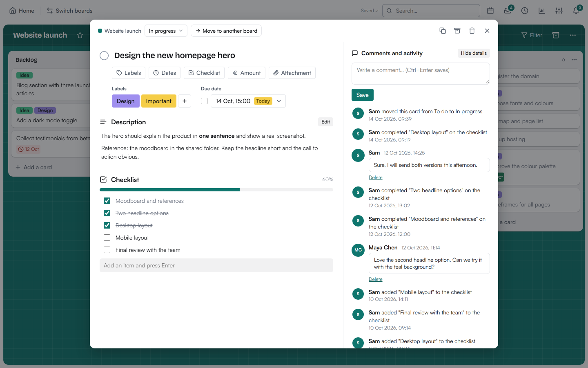Open the bar chart reports icon

tap(542, 11)
